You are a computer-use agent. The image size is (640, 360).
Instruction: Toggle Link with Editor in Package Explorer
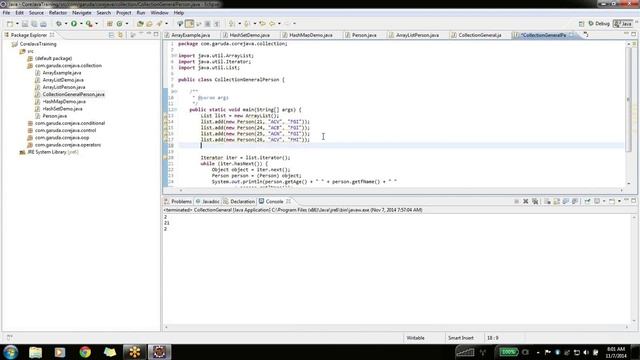pyautogui.click(x=120, y=35)
